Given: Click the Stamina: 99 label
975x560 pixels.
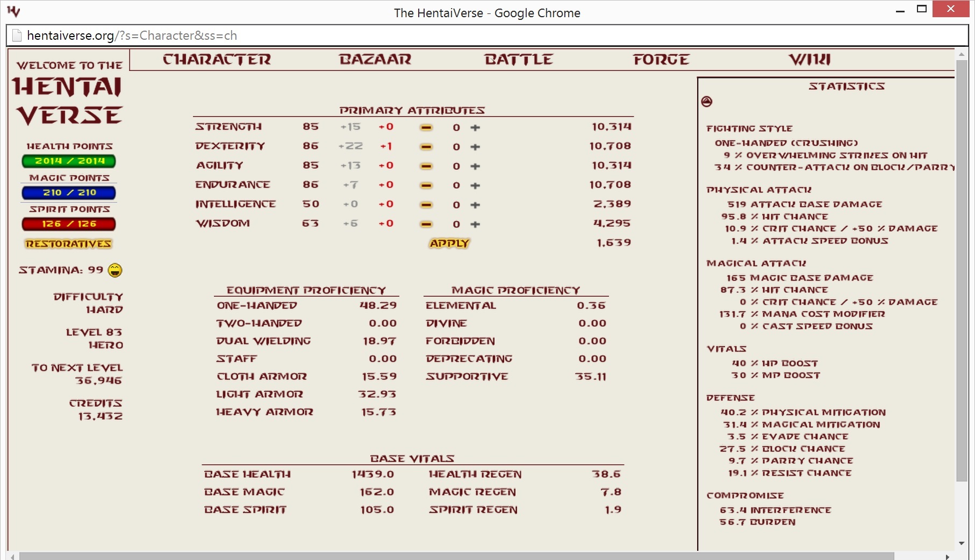Looking at the screenshot, I should pyautogui.click(x=61, y=270).
